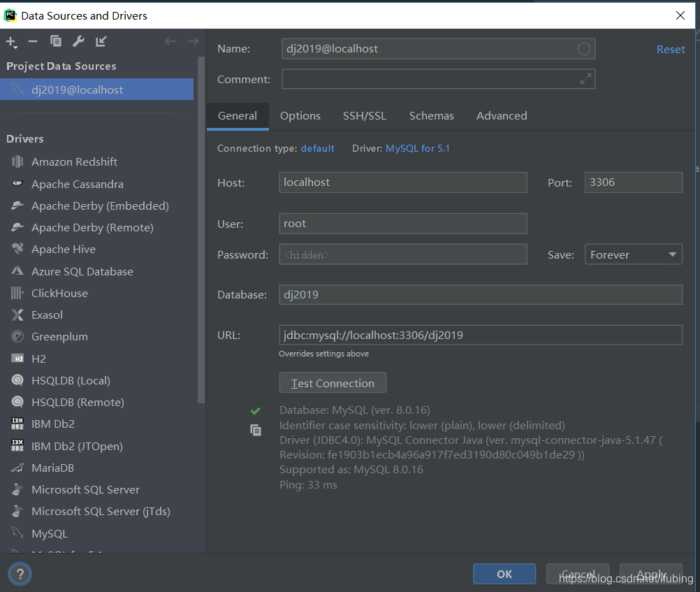This screenshot has width=700, height=592.
Task: Select the IBM Db2 driver
Action: click(97, 424)
